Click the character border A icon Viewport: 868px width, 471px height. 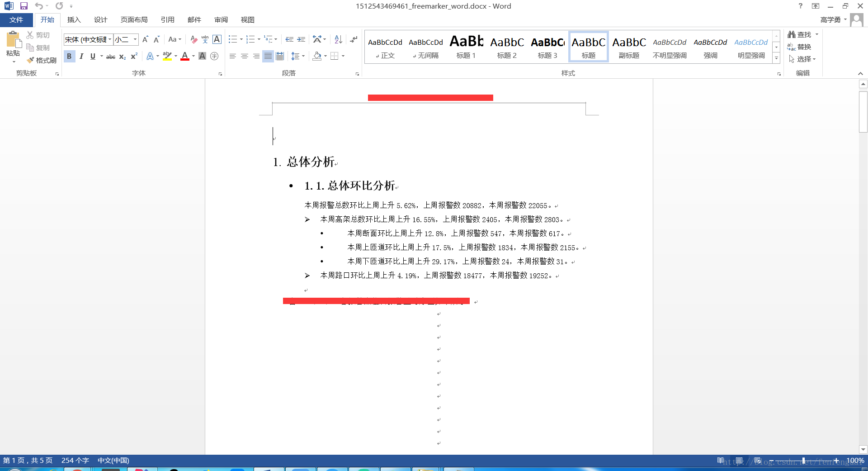(217, 39)
